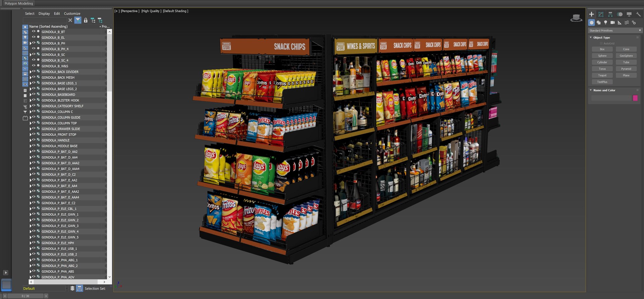Open the Hierarchy command panel tab
Image resolution: width=644 pixels, height=299 pixels.
click(610, 14)
